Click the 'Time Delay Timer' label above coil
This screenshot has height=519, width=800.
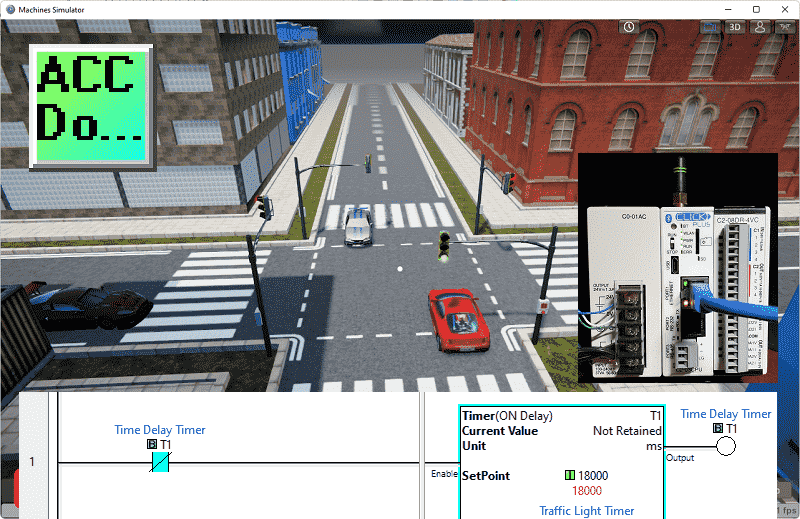coord(726,414)
